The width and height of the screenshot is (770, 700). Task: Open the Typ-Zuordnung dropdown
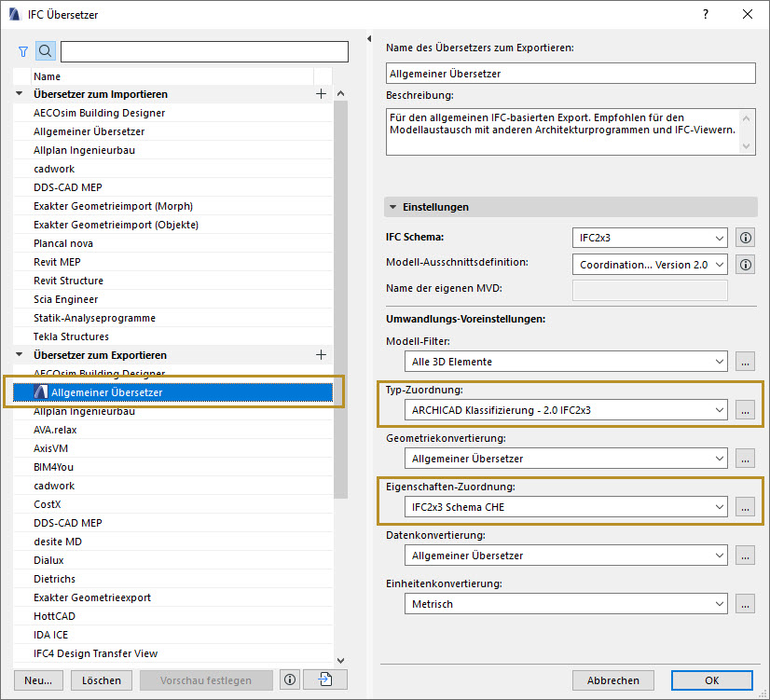[x=566, y=410]
